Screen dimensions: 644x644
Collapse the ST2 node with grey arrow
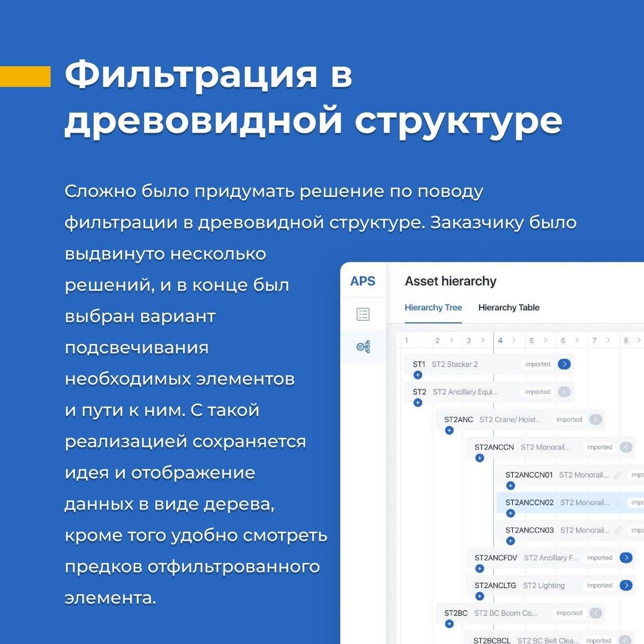tap(564, 392)
